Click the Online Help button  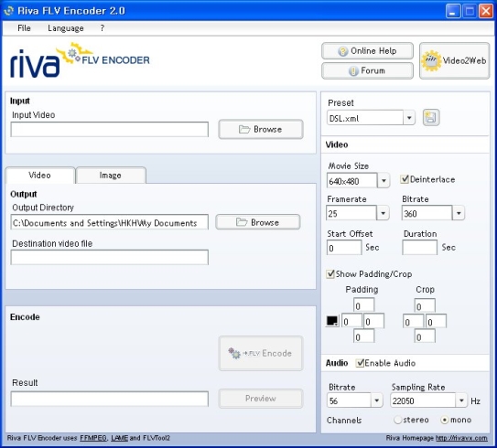(367, 51)
